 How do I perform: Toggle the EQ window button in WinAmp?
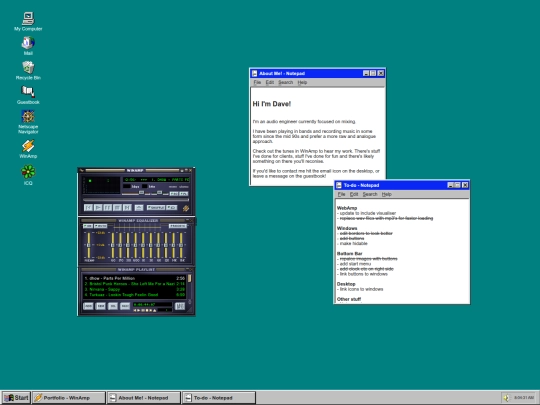coord(174,194)
